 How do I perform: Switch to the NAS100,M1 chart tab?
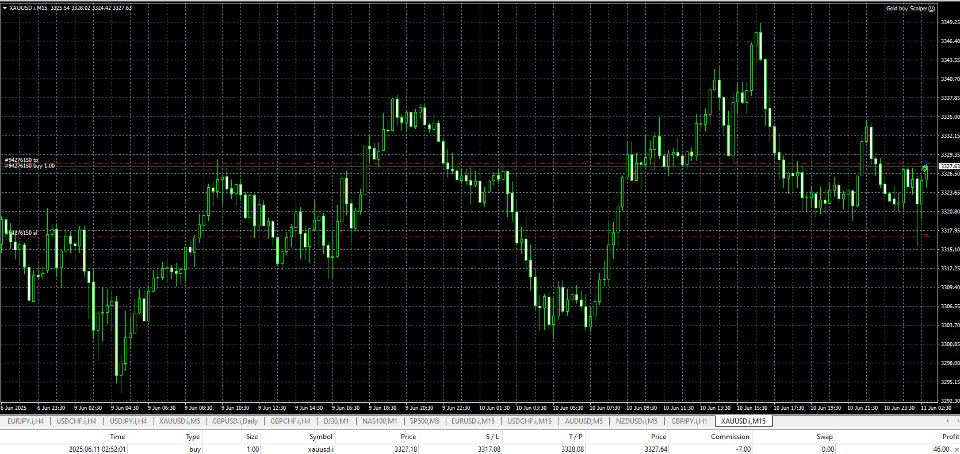point(380,422)
